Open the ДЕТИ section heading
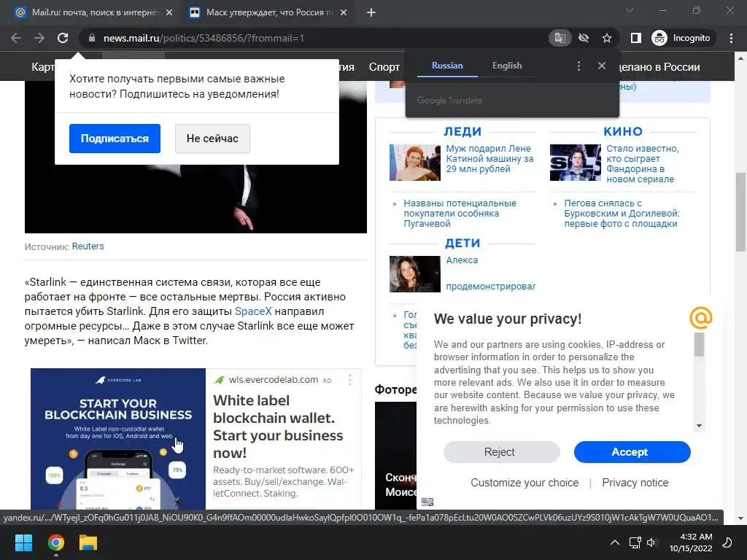This screenshot has width=747, height=560. point(462,244)
